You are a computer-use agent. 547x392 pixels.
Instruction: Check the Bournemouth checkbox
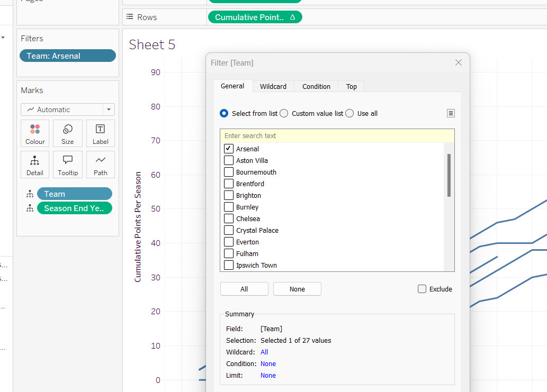229,172
